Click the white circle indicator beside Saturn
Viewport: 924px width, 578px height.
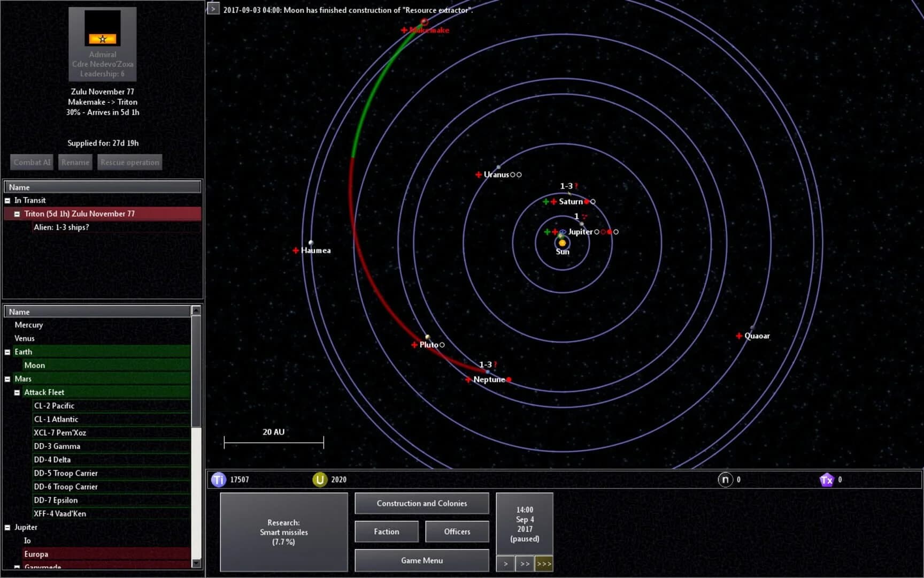pos(593,202)
